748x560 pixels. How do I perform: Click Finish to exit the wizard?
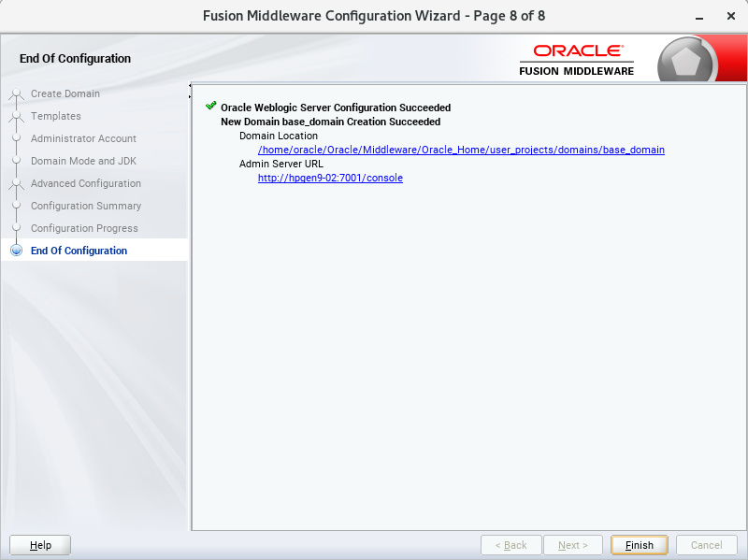640,545
